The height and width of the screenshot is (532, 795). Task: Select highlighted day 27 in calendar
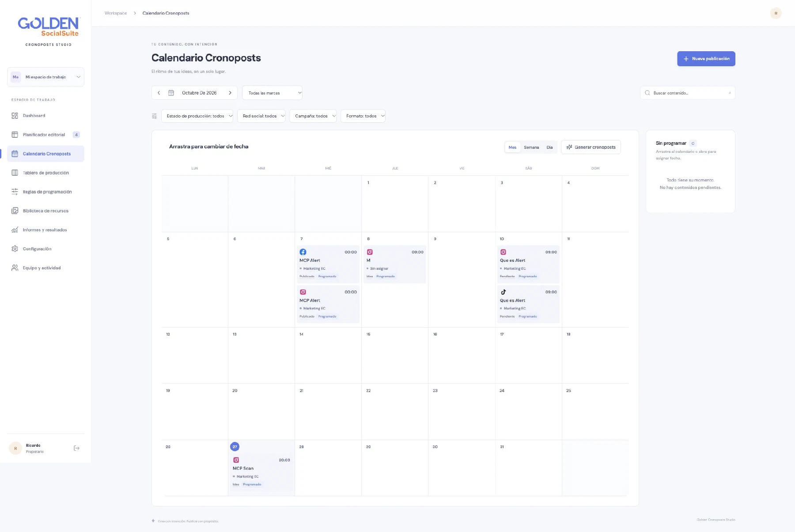235,447
